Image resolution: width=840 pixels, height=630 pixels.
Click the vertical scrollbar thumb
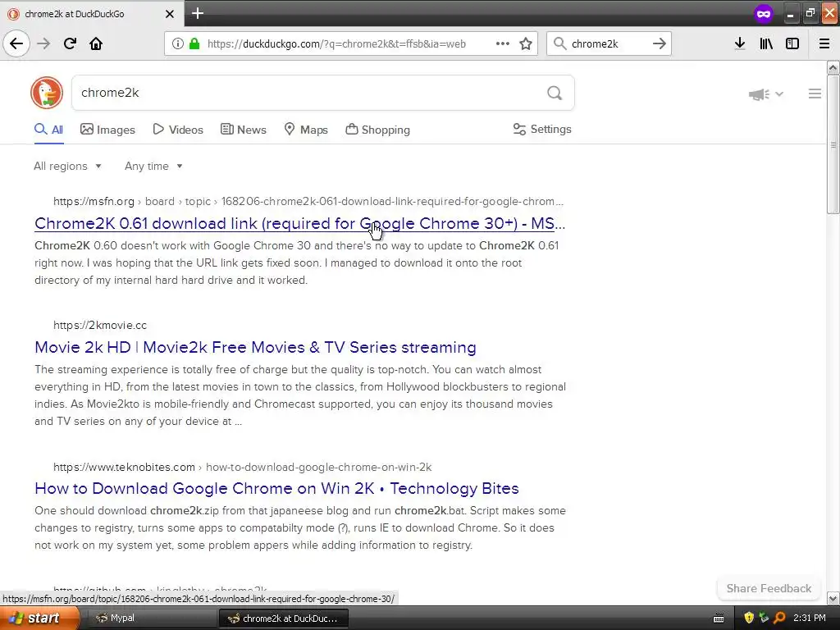click(x=833, y=144)
